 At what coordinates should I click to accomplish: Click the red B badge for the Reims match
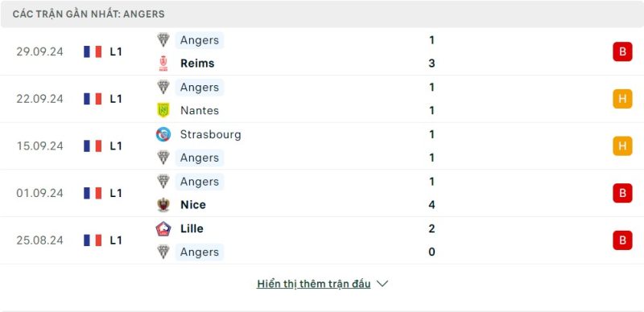pos(622,51)
